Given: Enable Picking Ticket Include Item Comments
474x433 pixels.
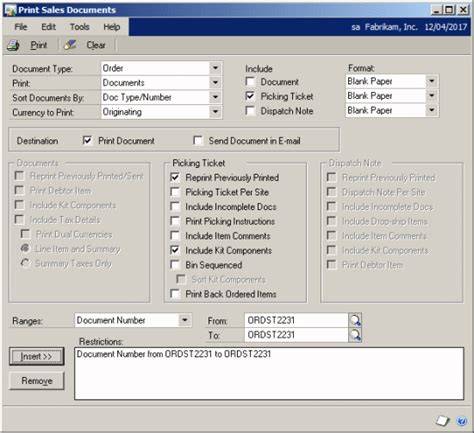Looking at the screenshot, I should (175, 235).
